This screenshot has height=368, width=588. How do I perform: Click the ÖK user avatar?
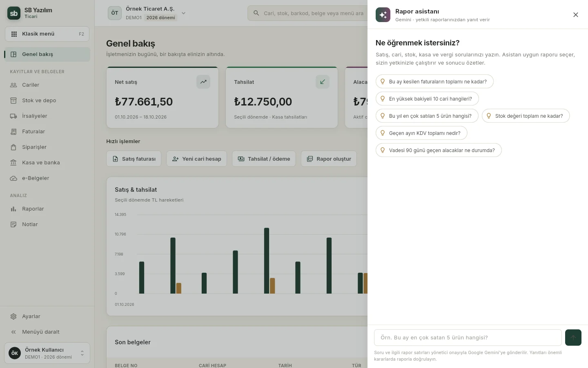15,353
